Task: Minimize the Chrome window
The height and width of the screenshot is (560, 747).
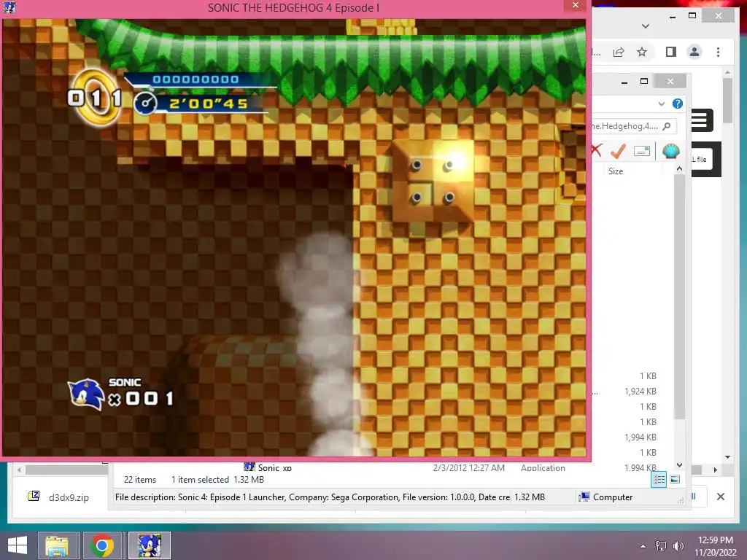Action: [x=672, y=17]
